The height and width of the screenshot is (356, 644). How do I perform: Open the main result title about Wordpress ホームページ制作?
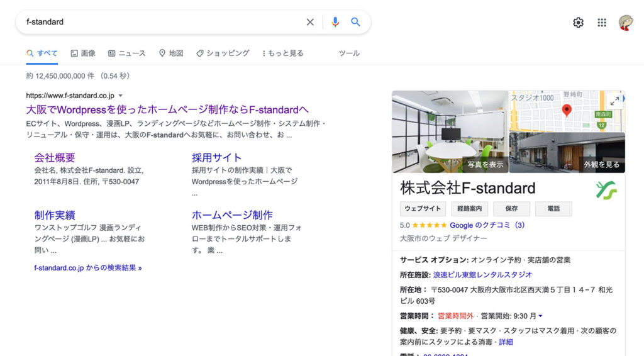coord(167,109)
